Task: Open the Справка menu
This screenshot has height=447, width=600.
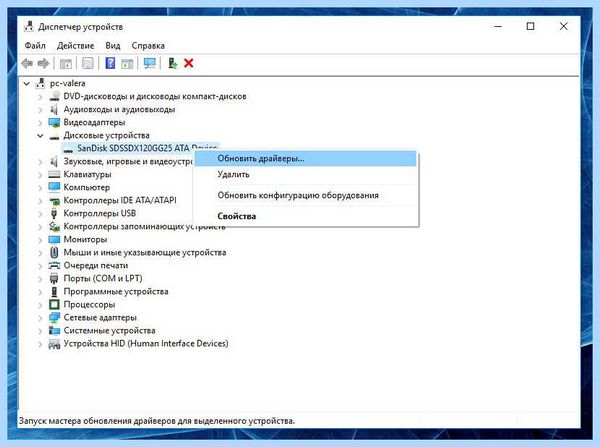Action: click(148, 46)
